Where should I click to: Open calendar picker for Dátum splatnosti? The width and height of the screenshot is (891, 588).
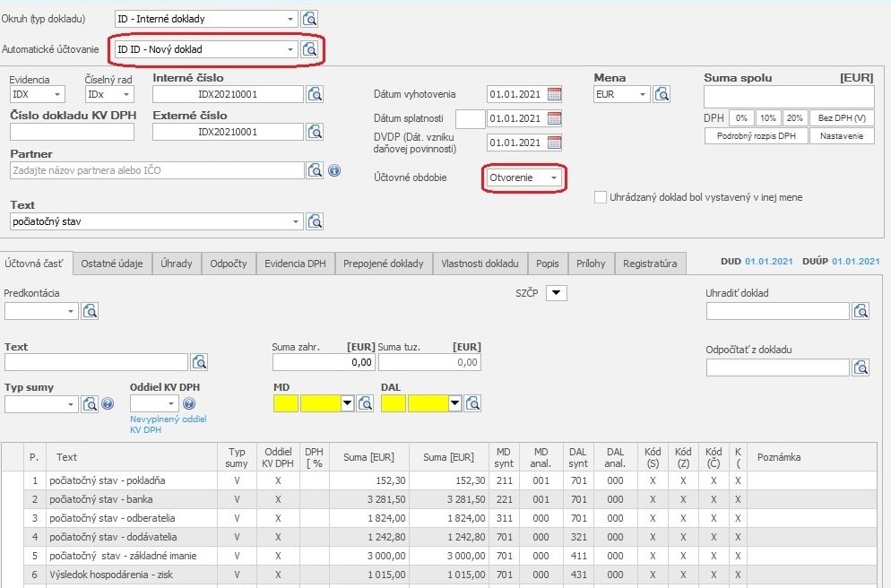[x=554, y=118]
